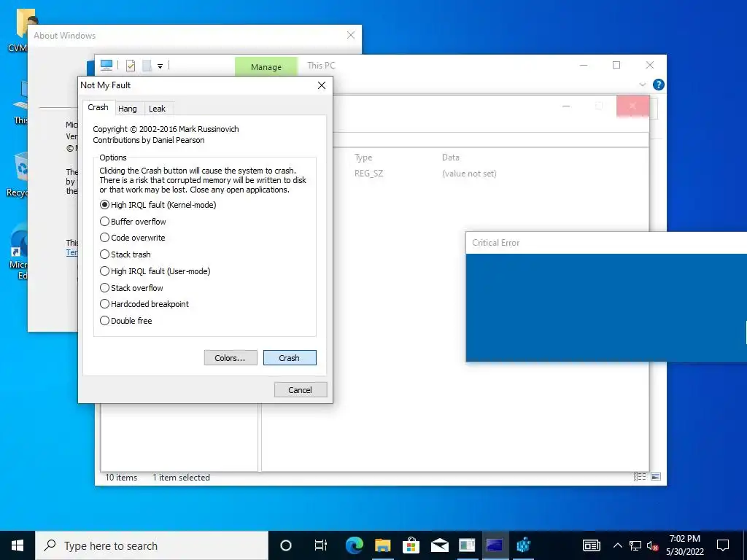Open File Explorer from taskbar
747x560 pixels.
coord(382,545)
